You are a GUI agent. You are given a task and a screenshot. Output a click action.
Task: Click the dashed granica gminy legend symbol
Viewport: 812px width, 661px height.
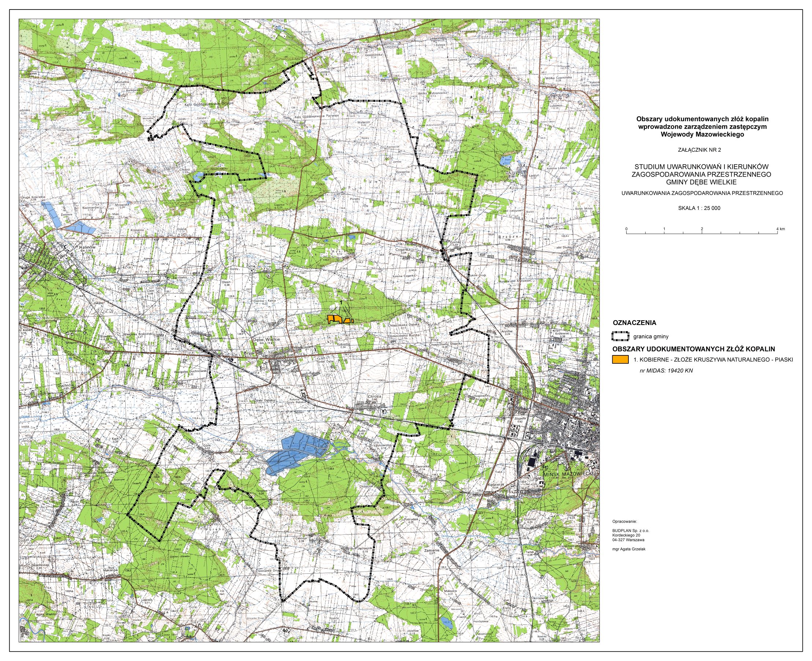tap(620, 336)
